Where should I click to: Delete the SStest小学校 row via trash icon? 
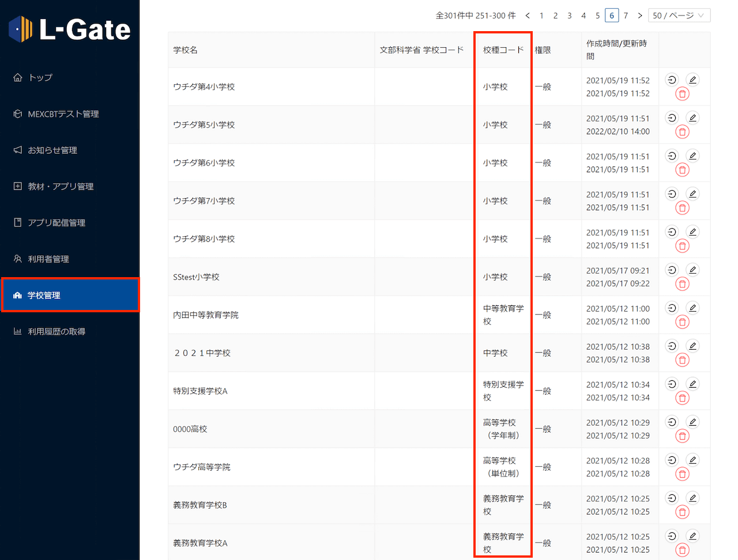tap(682, 284)
